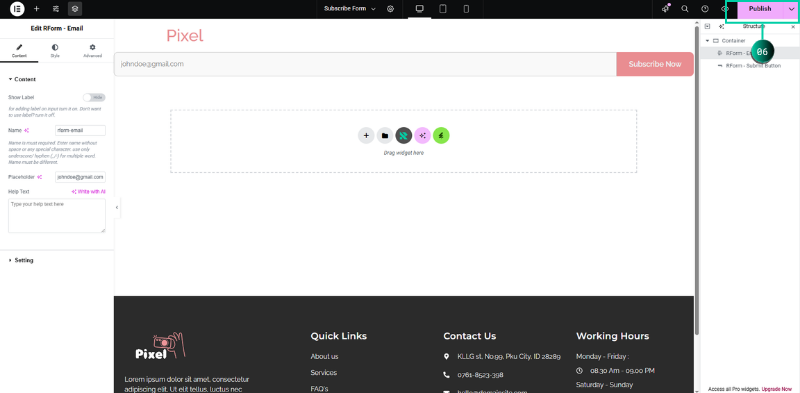Collapse the left editor panel
The image size is (800, 393).
(117, 207)
